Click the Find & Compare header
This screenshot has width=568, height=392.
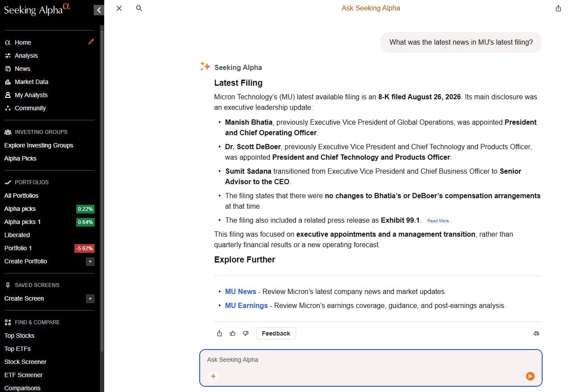tap(32, 322)
